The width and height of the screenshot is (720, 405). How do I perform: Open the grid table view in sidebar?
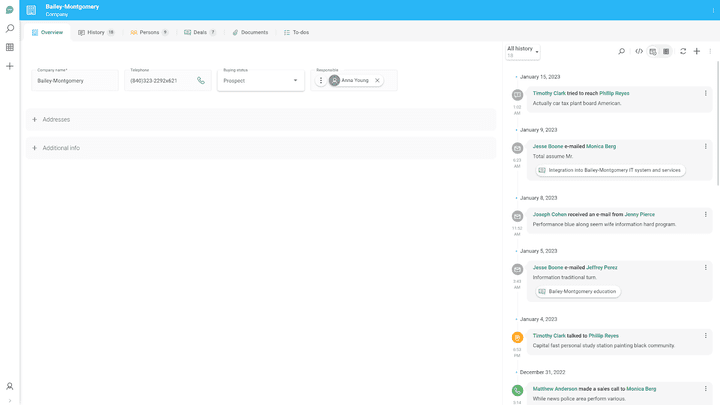pos(10,47)
